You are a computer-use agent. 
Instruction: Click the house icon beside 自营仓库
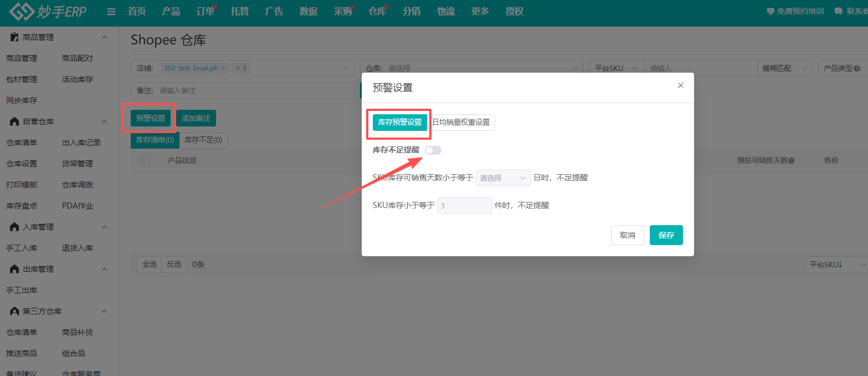click(x=15, y=121)
